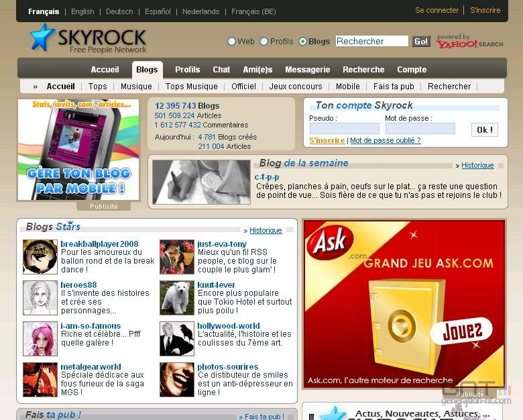The width and height of the screenshot is (523, 420).
Task: Open Rechercher submenu item
Action: [449, 87]
